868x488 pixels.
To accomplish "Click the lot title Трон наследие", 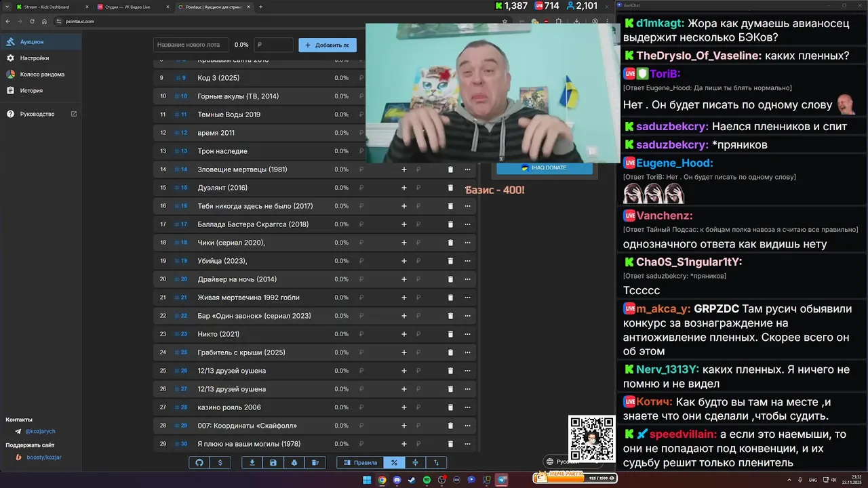I will click(x=222, y=151).
